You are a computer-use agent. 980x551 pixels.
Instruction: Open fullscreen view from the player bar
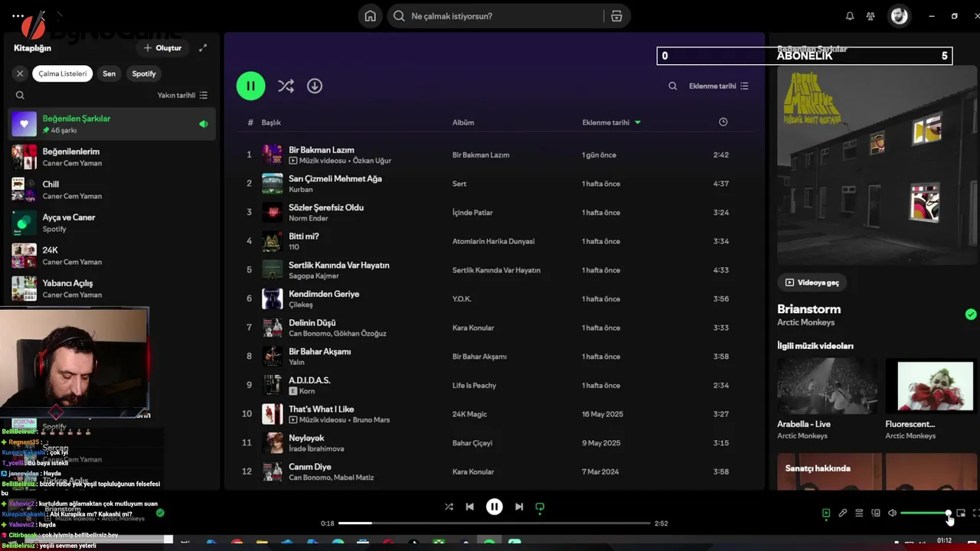pos(976,514)
